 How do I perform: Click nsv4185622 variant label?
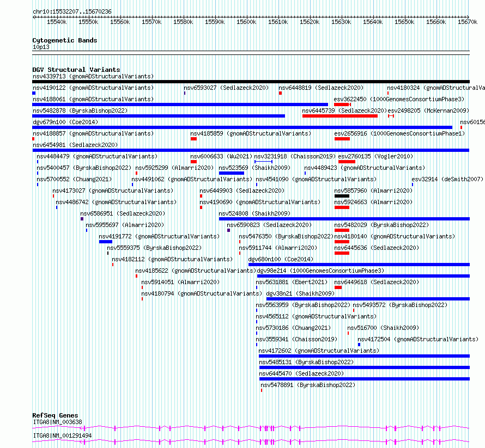[x=196, y=271]
